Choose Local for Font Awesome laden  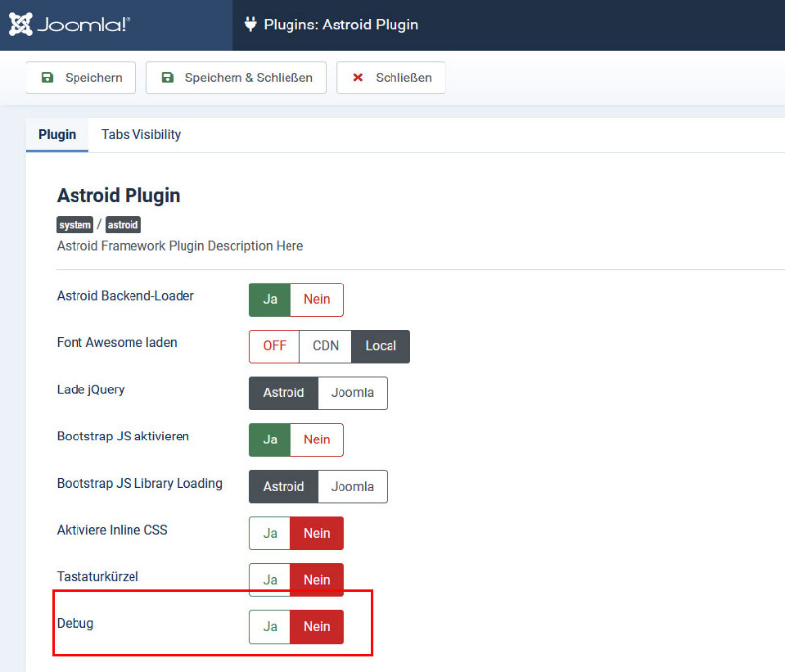[x=381, y=345]
